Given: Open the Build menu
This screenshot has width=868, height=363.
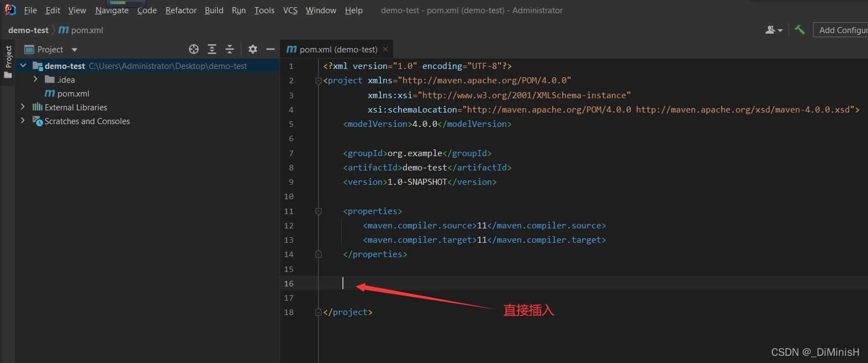Looking at the screenshot, I should click(x=214, y=10).
